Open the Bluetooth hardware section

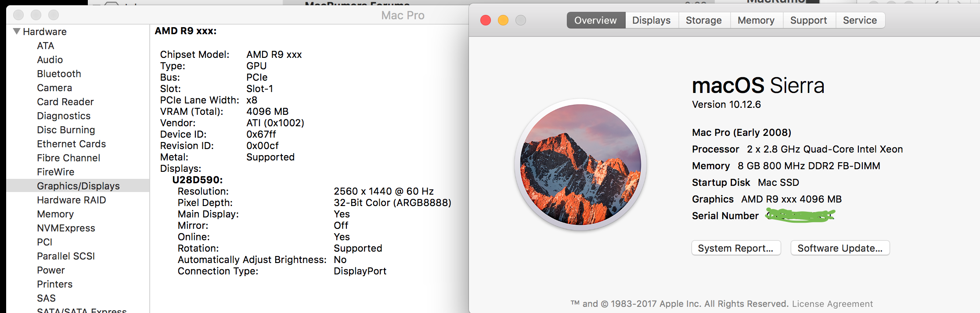click(59, 74)
